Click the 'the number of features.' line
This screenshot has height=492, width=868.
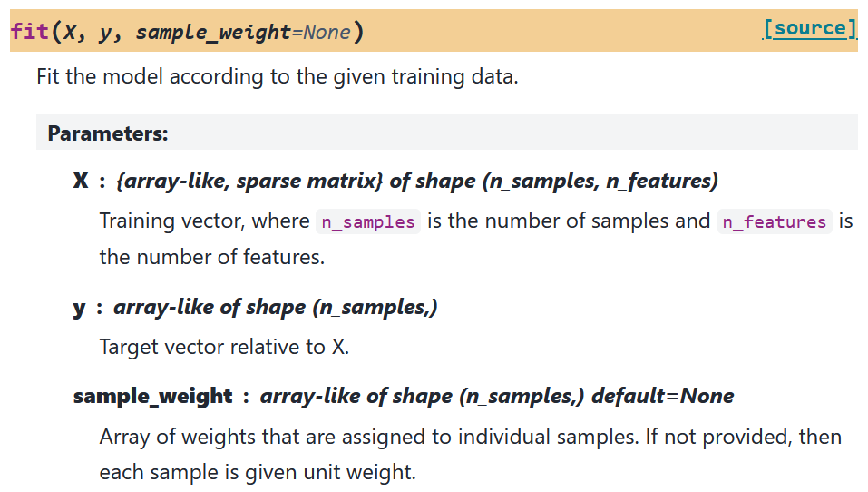[212, 257]
